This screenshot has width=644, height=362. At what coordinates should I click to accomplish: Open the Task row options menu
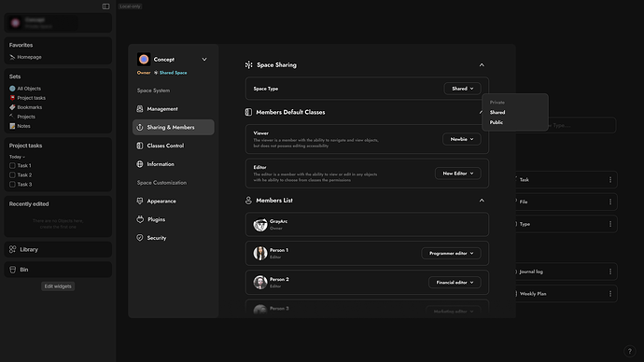tap(610, 180)
